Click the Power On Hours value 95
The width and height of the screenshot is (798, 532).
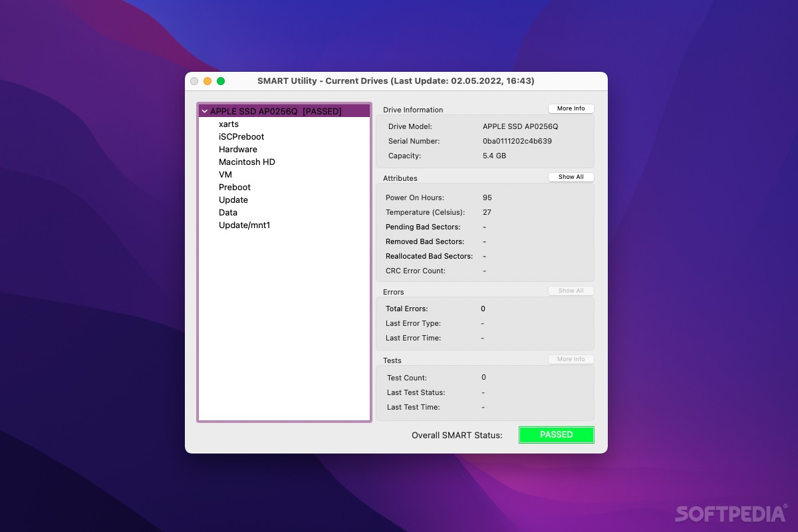(x=487, y=198)
